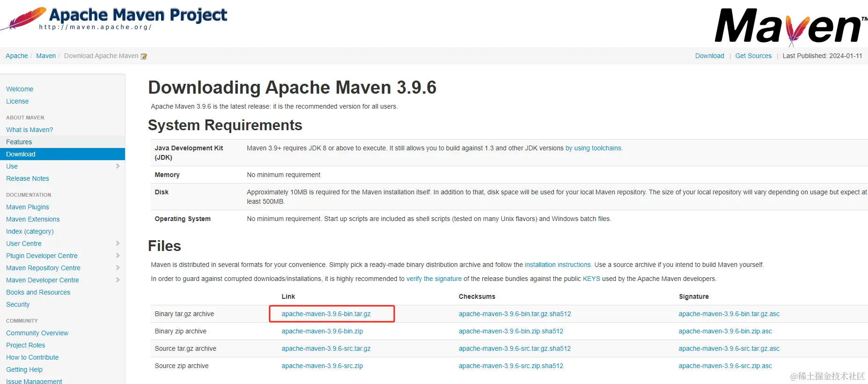The width and height of the screenshot is (868, 384).
Task: Click the Maven breadcrumb link
Action: point(46,56)
